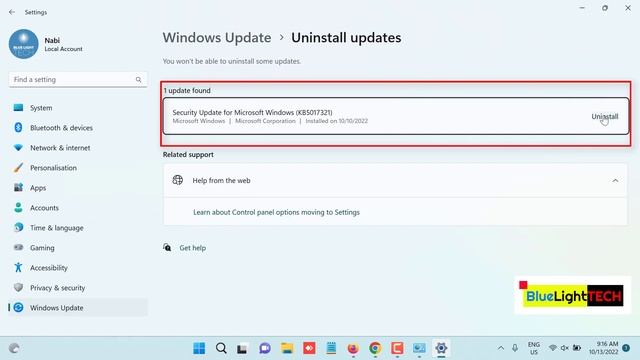The width and height of the screenshot is (640, 360).
Task: Click the Personalisation paintbrush icon
Action: tap(18, 167)
